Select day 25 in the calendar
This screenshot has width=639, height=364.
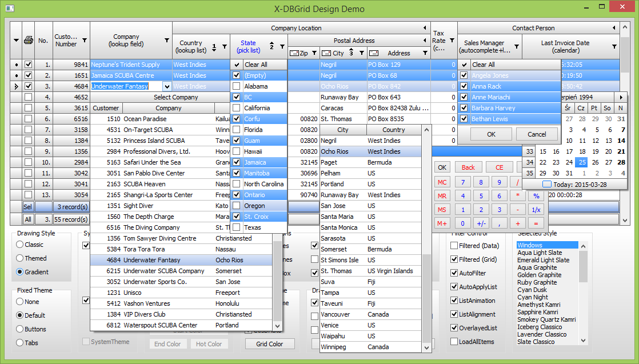(x=581, y=162)
